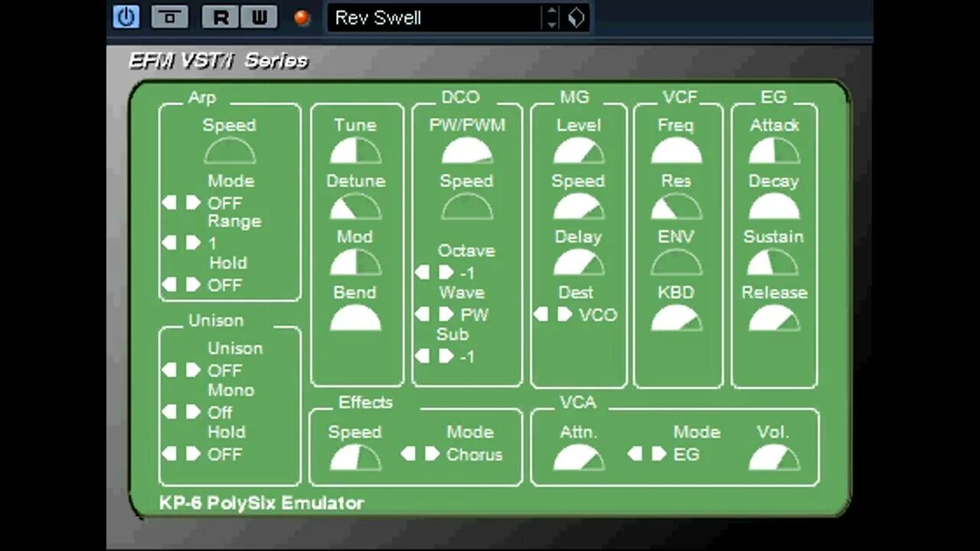Step presets with the up/down arrows
This screenshot has width=980, height=551.
[x=551, y=18]
